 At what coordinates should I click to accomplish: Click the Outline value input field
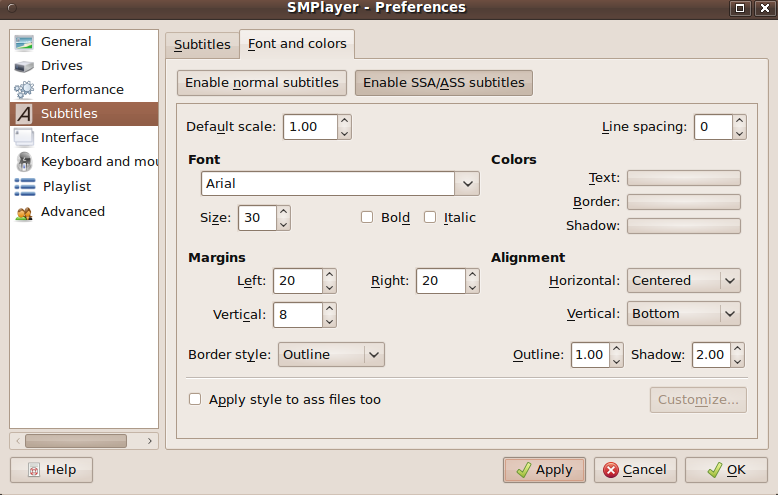[x=590, y=355]
